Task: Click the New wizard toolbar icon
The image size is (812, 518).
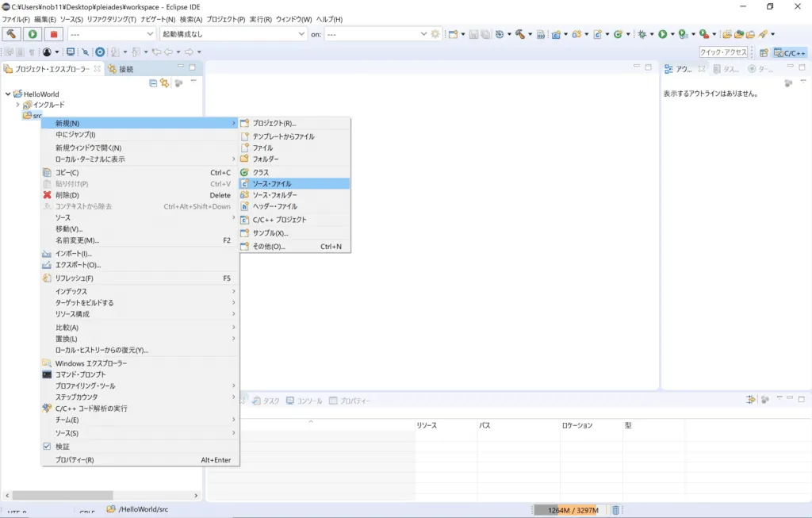Action: pos(453,34)
